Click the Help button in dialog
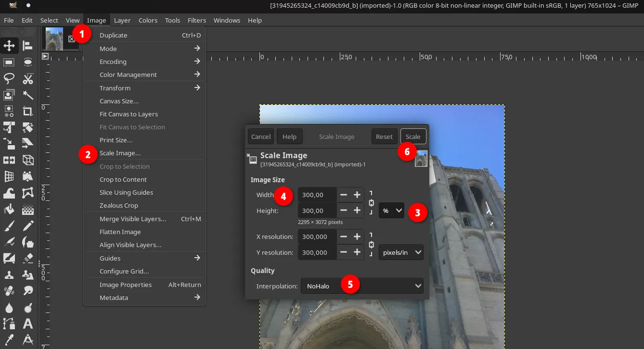The height and width of the screenshot is (349, 644). (x=289, y=137)
